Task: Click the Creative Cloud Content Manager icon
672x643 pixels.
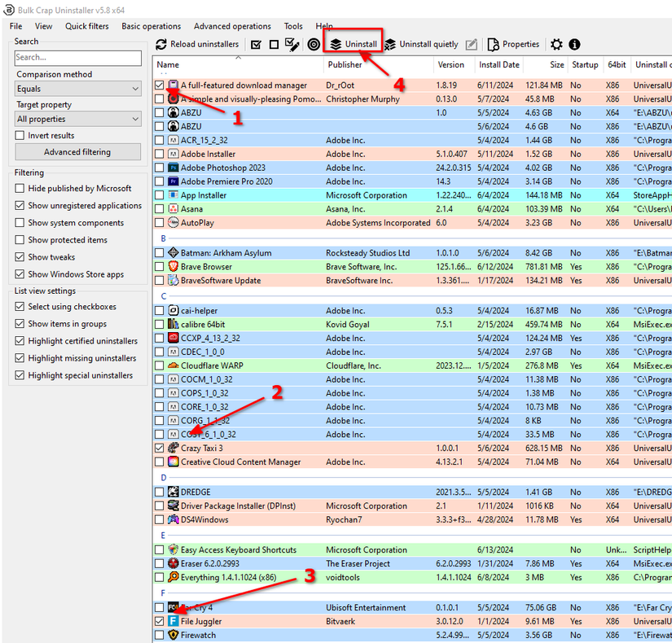Action: tap(173, 461)
